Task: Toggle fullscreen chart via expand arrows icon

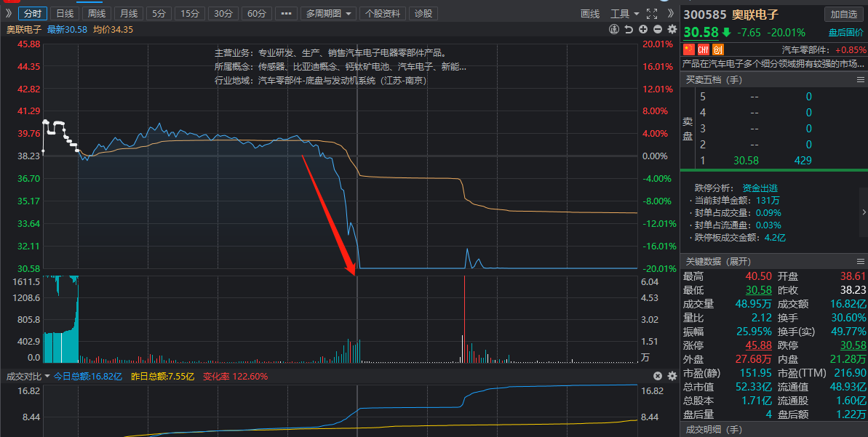Action: point(652,13)
